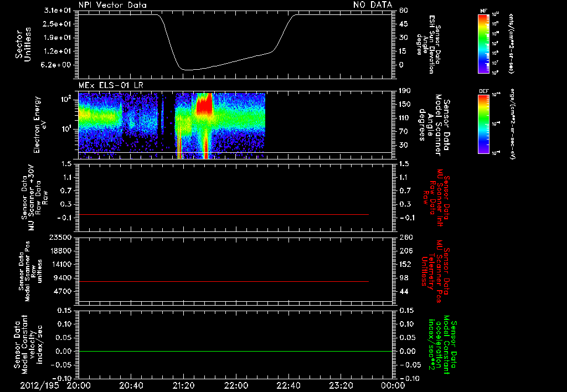Click the 'ESH Sun Elevation Angle' axis title
This screenshot has height=392, width=567.
coord(428,44)
